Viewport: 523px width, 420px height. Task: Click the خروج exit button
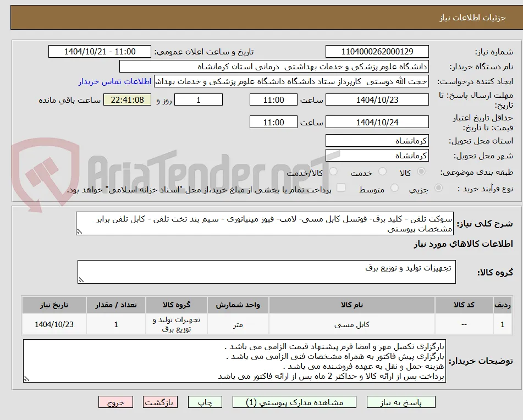(115, 402)
